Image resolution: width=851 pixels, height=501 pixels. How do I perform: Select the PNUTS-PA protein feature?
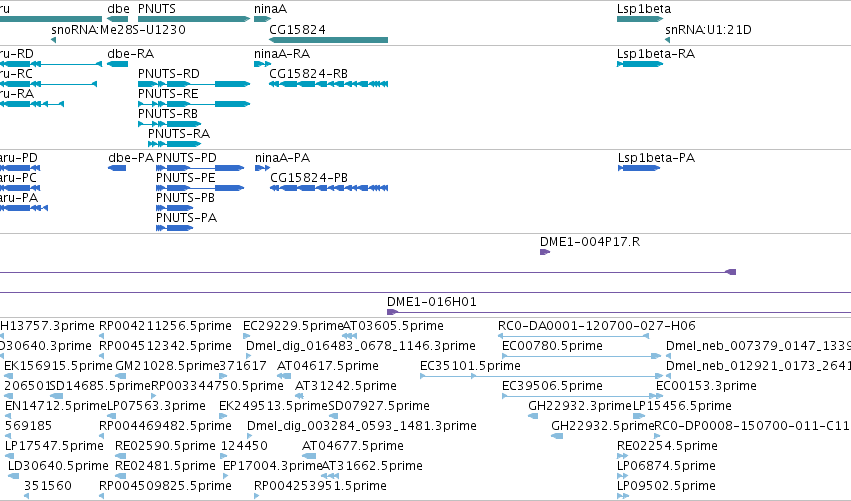(x=175, y=228)
